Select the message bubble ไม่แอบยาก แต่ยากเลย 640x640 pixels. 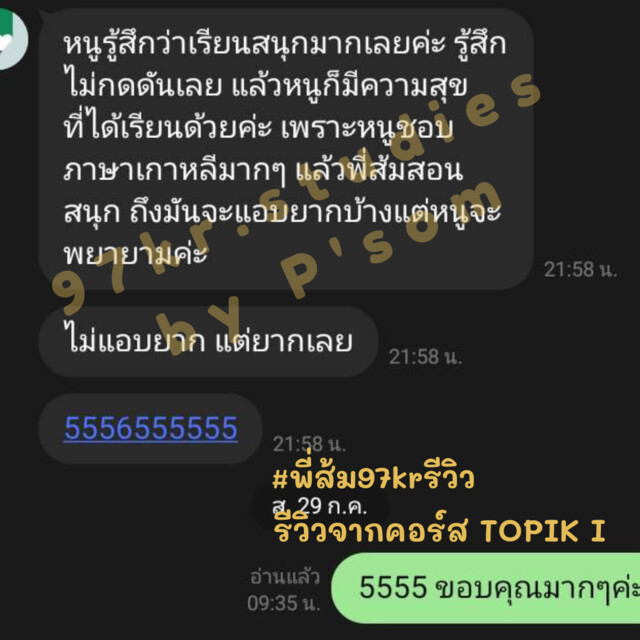208,341
